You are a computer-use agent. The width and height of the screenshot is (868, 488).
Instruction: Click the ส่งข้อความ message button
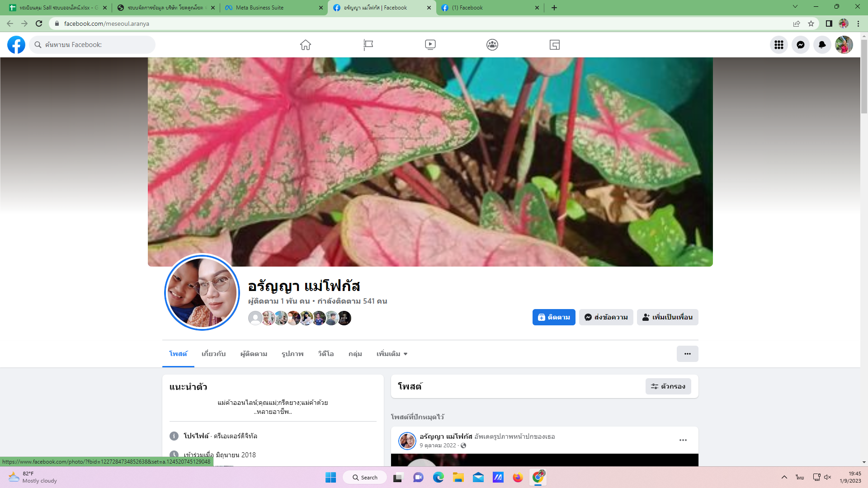pos(606,317)
